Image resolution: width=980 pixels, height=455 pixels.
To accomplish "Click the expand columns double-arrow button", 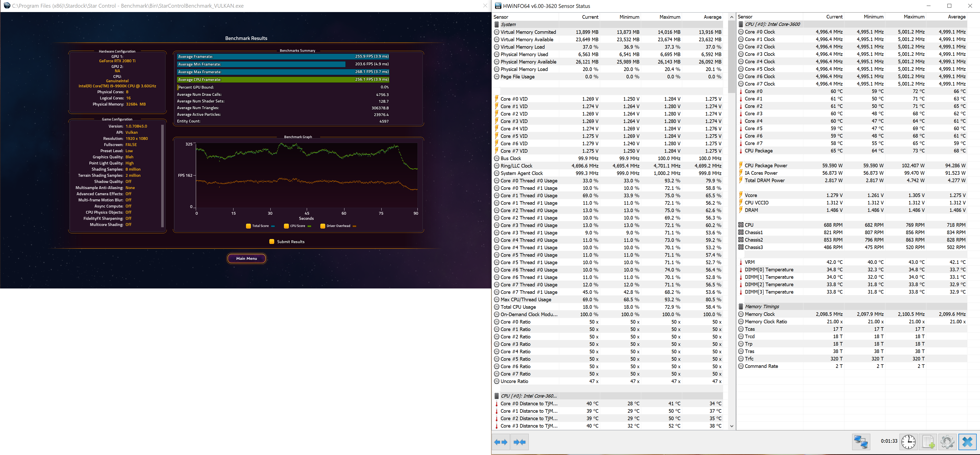I will 501,442.
